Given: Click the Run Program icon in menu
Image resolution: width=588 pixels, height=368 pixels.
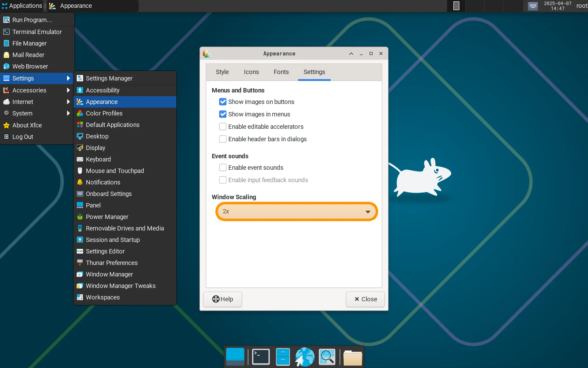Looking at the screenshot, I should pyautogui.click(x=6, y=20).
